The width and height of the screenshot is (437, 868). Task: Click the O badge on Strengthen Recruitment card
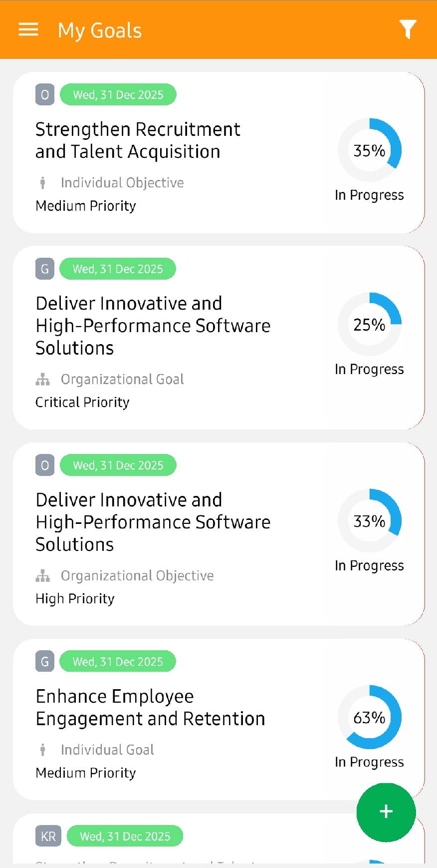(45, 94)
